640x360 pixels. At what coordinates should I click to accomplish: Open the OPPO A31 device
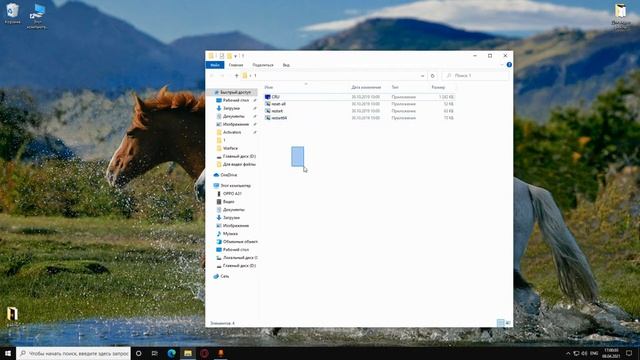232,193
